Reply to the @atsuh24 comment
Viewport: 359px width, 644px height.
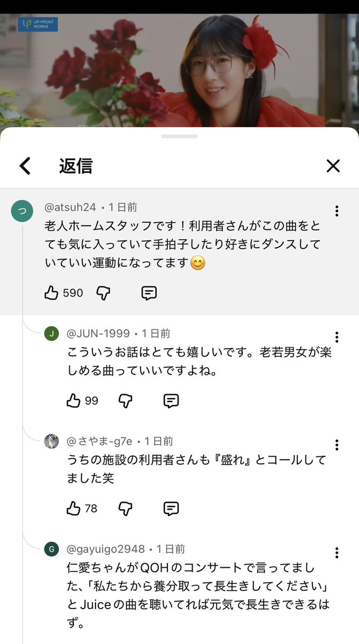[149, 292]
